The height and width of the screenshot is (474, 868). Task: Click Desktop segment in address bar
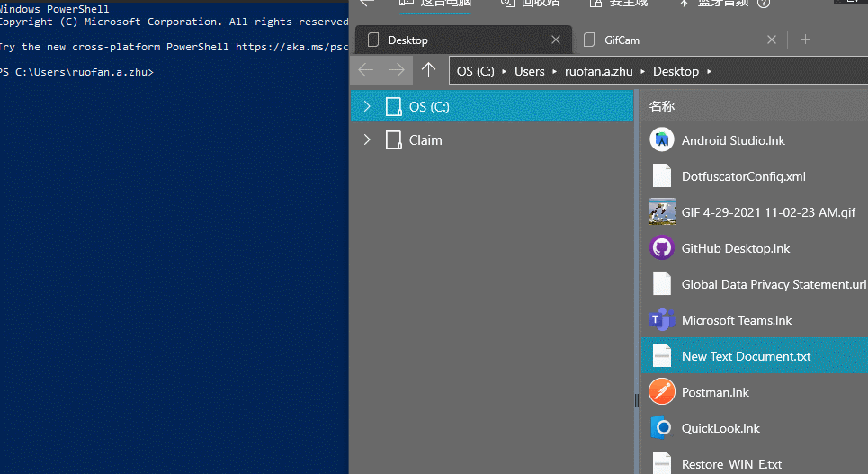676,71
